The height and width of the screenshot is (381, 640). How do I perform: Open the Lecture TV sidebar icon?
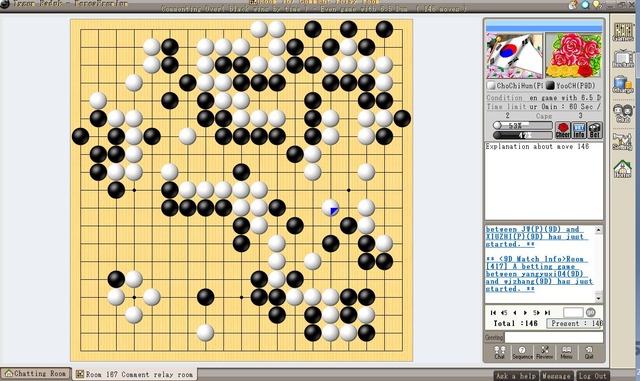(x=623, y=58)
